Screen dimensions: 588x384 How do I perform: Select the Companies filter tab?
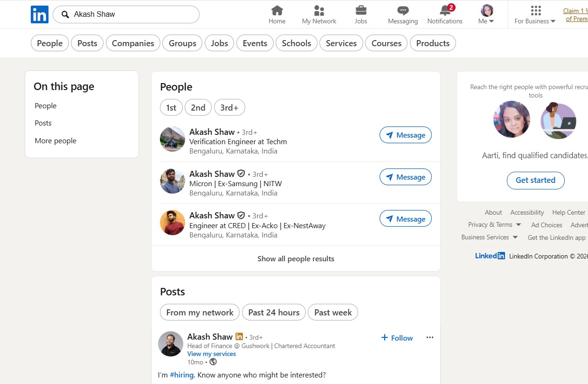click(133, 43)
